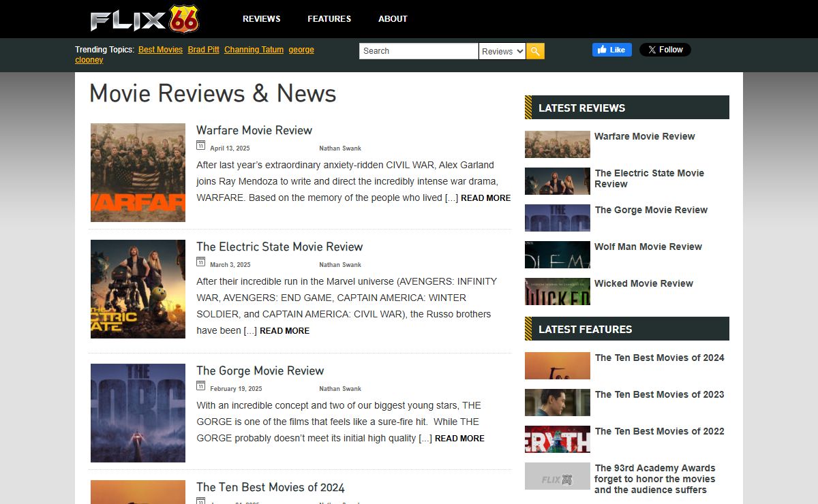Open the Warfare poster thumbnail in main list
The height and width of the screenshot is (504, 818).
[x=138, y=172]
